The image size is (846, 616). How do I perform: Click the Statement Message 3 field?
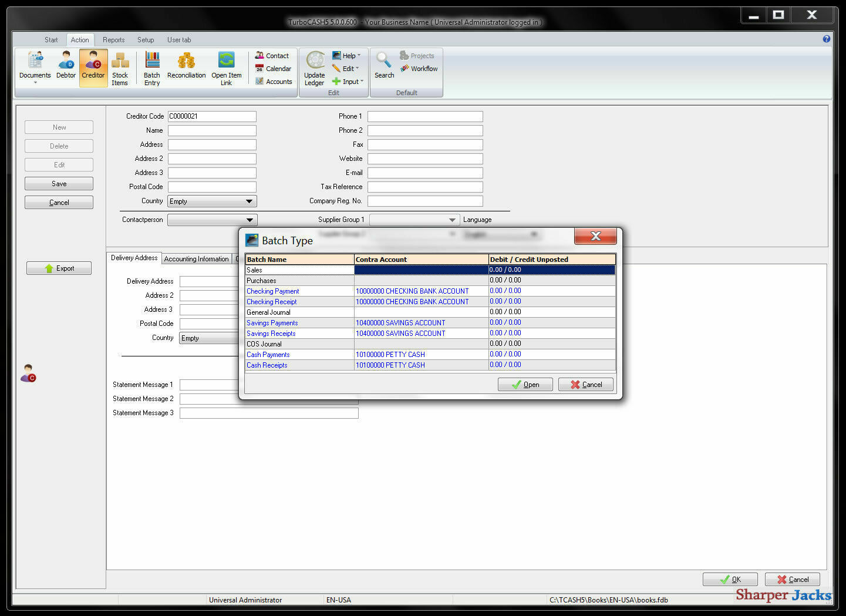tap(269, 413)
